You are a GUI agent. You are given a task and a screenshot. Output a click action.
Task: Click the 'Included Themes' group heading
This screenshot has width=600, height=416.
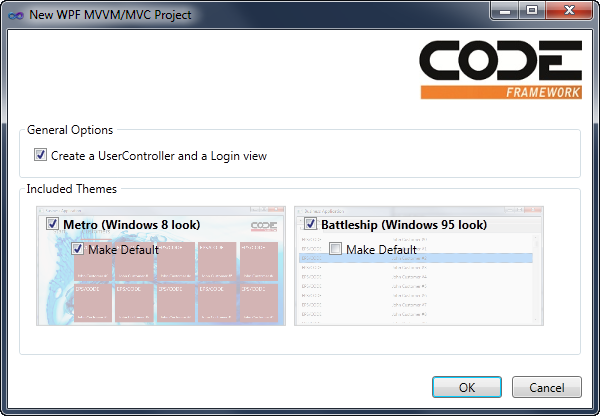[x=72, y=188]
